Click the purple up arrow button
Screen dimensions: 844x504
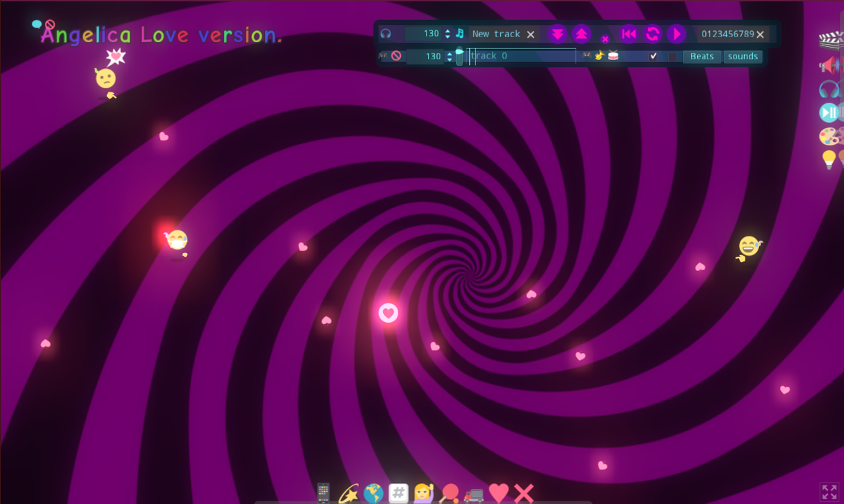pyautogui.click(x=582, y=33)
